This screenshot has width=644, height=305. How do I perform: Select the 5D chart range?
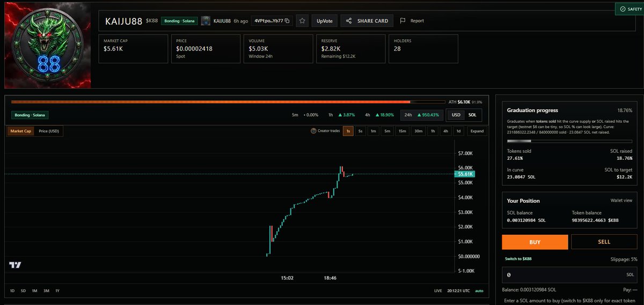tap(23, 291)
